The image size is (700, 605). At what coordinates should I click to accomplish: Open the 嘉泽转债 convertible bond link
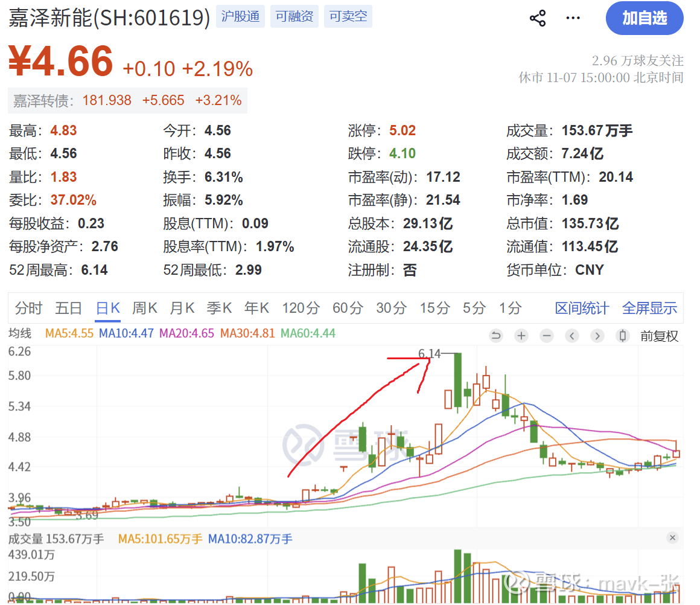click(x=127, y=101)
